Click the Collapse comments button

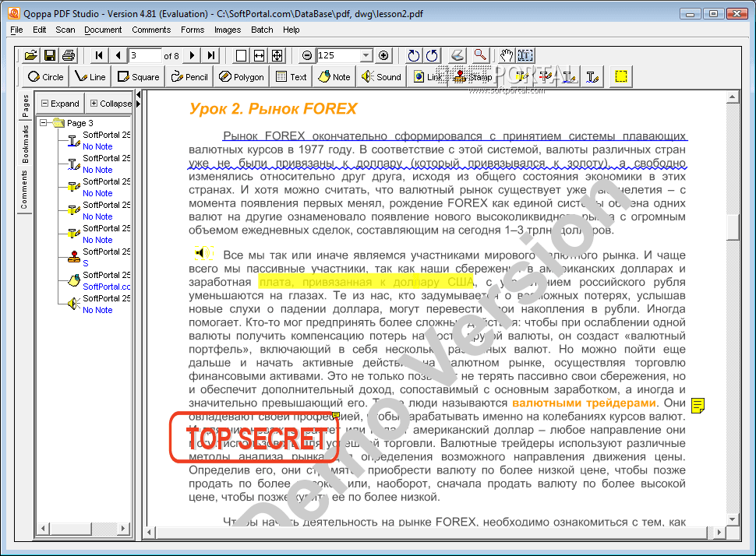110,104
